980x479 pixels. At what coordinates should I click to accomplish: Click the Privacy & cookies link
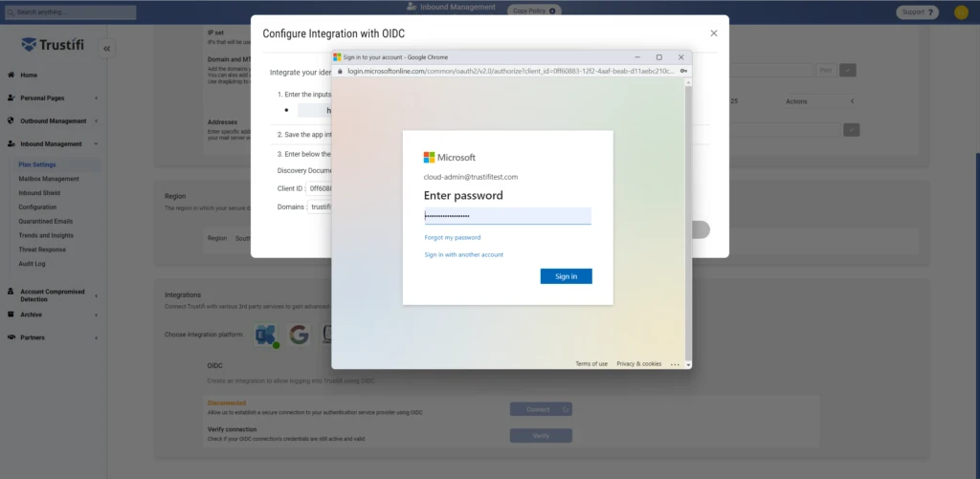[x=638, y=364]
